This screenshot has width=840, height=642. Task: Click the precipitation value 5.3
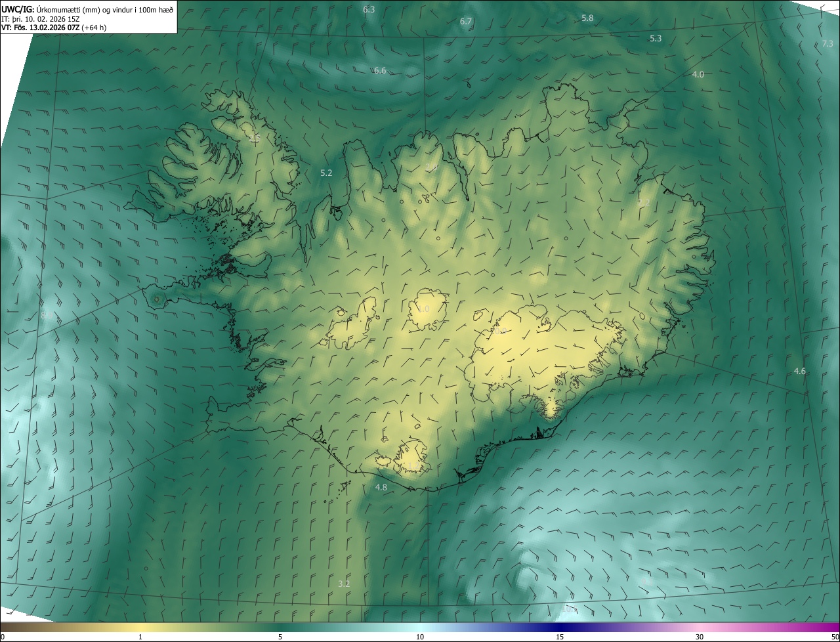pyautogui.click(x=656, y=39)
